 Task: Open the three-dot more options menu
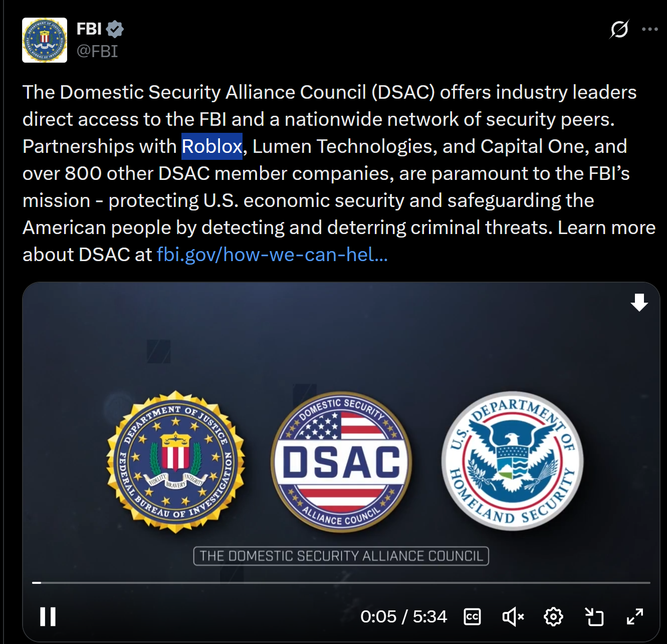(x=650, y=29)
